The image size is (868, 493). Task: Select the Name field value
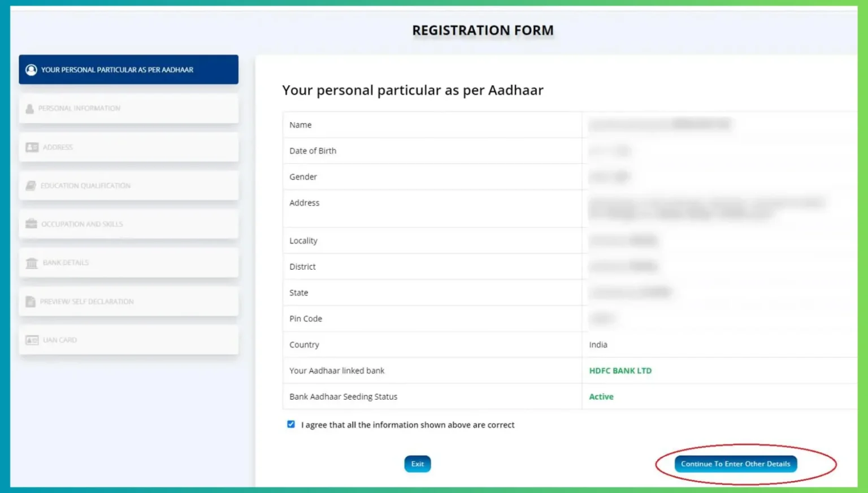(661, 124)
